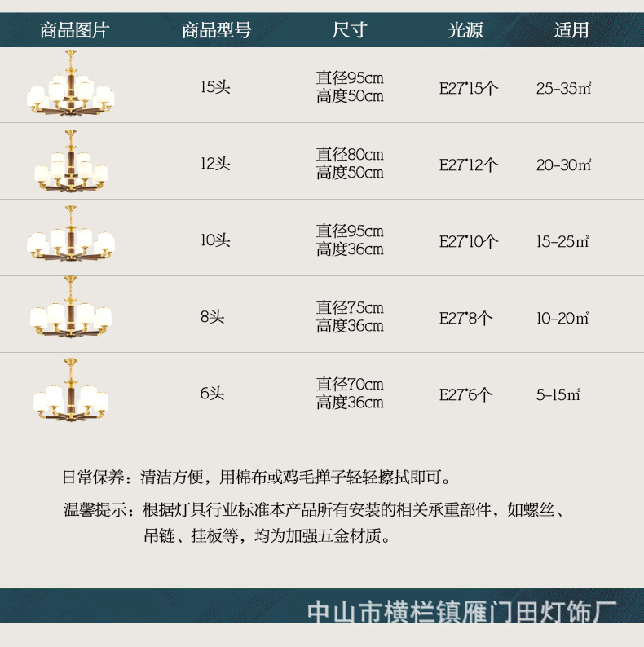Click the 12头 chandelier product image
The height and width of the screenshot is (647, 644).
click(71, 161)
